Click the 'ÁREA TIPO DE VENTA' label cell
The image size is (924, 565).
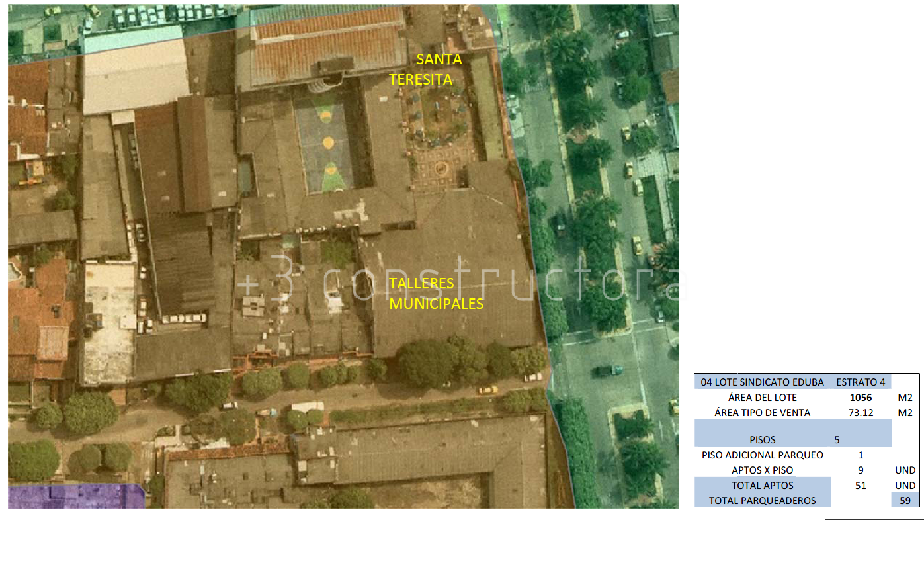762,413
